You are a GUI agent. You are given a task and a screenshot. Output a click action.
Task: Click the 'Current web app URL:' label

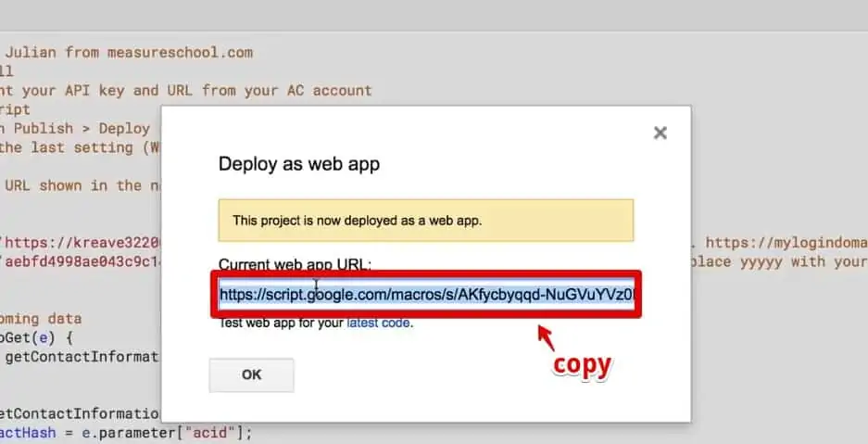tap(296, 264)
